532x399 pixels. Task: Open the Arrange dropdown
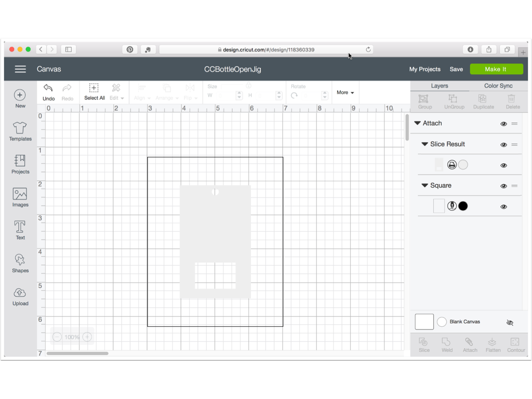tap(167, 92)
